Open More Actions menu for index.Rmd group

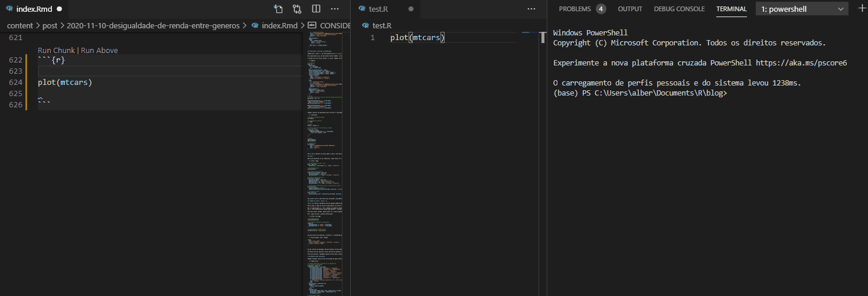click(335, 9)
